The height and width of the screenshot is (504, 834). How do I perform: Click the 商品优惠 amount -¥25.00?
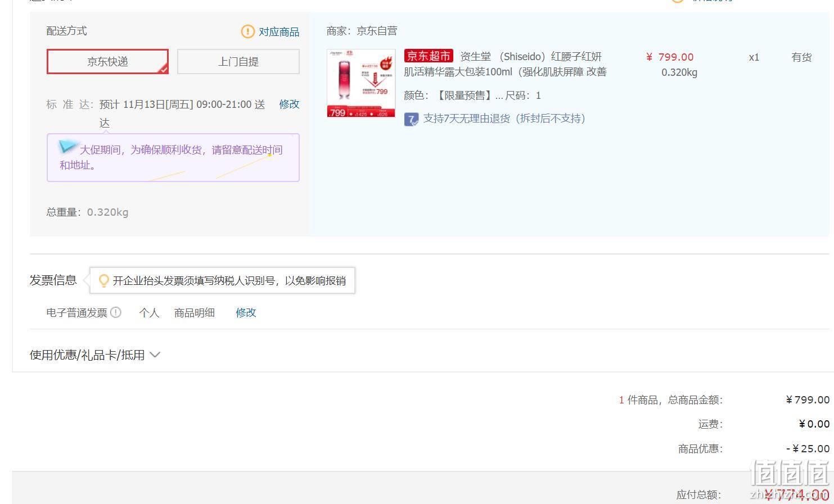tap(808, 449)
